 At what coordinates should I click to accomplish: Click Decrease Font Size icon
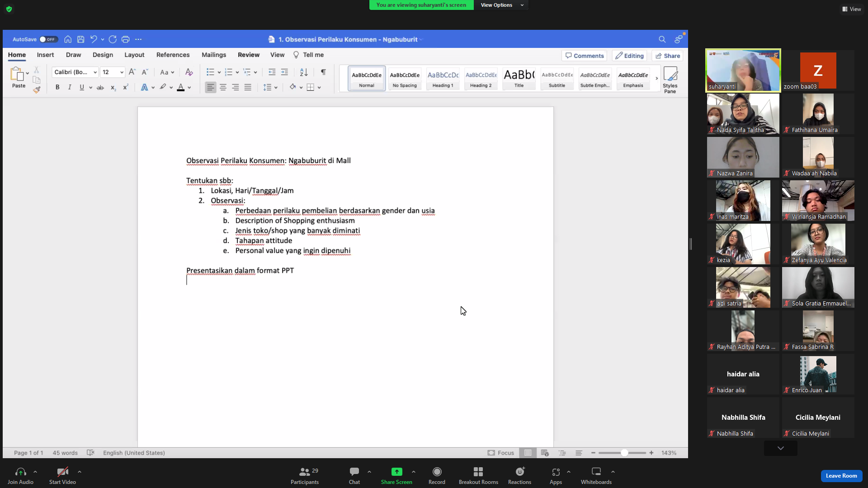pyautogui.click(x=145, y=72)
